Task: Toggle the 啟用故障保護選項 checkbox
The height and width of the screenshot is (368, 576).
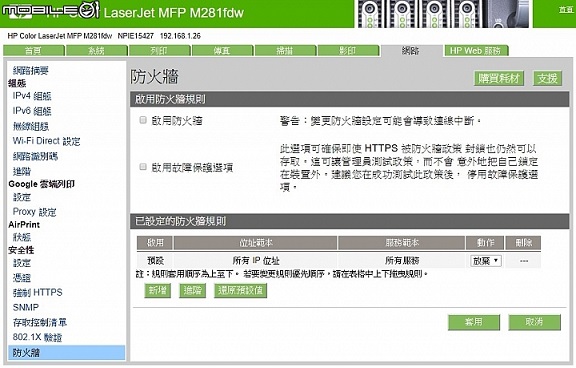Action: (x=143, y=167)
